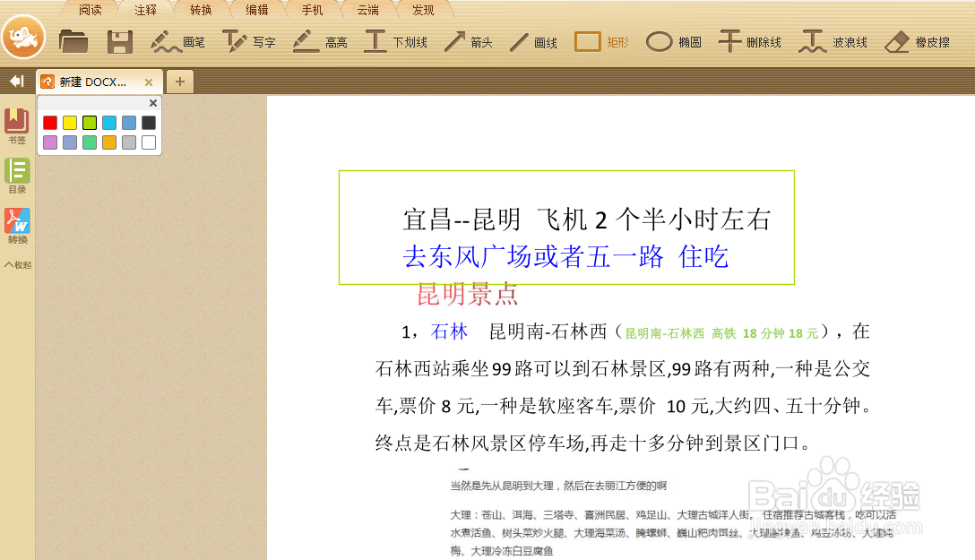Open the 书签 bookmark sidebar panel
The width and height of the screenshot is (975, 560).
click(x=17, y=126)
